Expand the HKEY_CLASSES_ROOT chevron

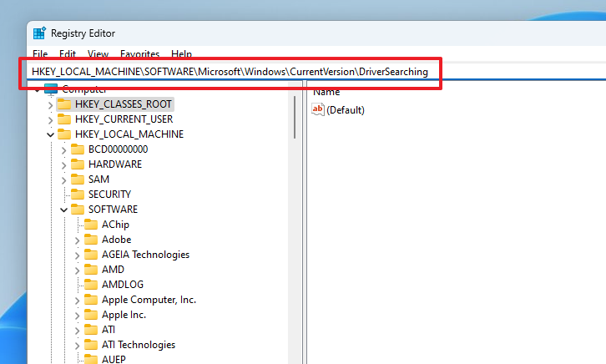pyautogui.click(x=50, y=104)
